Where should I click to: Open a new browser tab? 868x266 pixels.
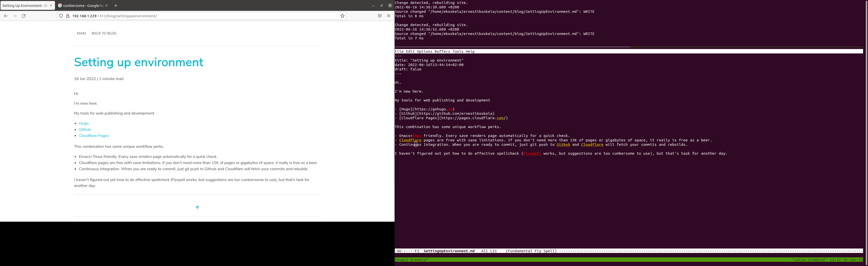(116, 5)
